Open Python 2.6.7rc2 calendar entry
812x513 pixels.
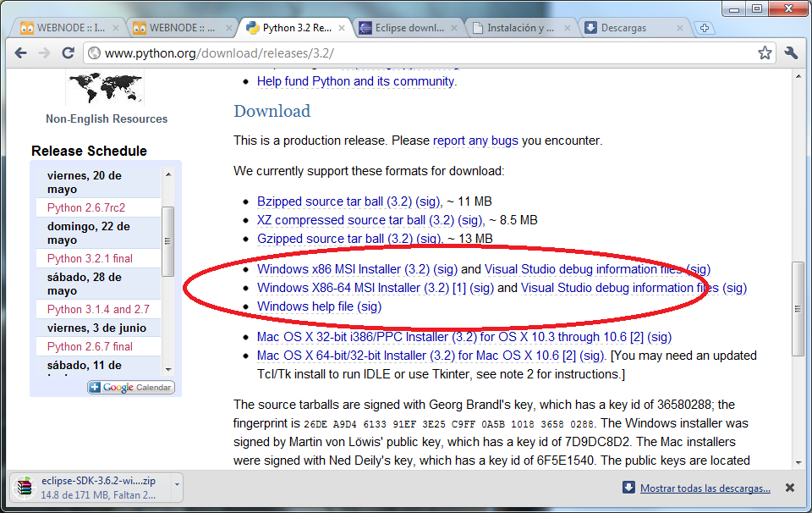pos(86,207)
